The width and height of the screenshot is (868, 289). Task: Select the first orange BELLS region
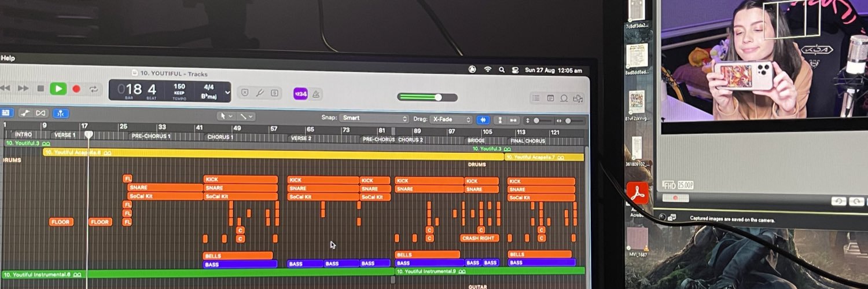point(238,255)
